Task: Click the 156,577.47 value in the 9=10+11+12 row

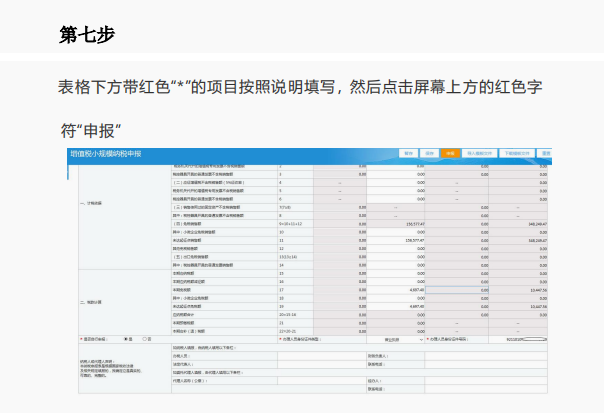Action: tap(415, 224)
